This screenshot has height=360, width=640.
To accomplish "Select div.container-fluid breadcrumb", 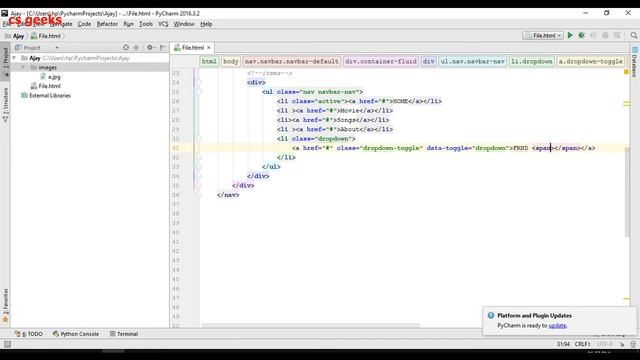I will pyautogui.click(x=381, y=61).
